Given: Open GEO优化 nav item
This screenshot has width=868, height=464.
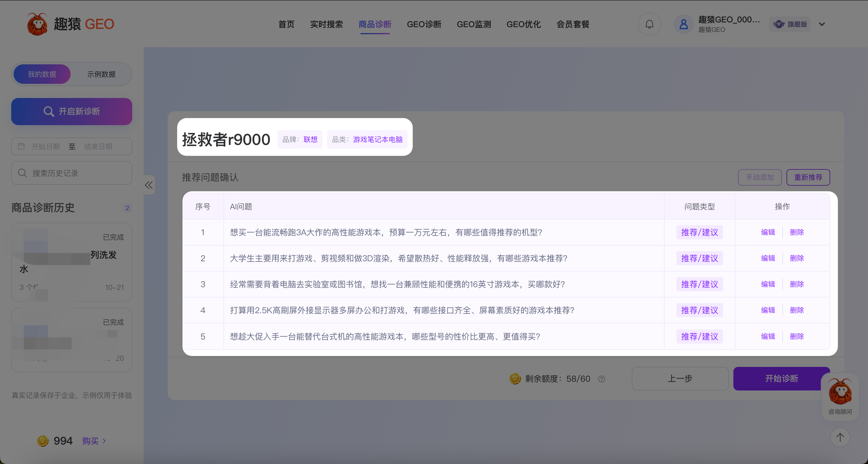Looking at the screenshot, I should point(524,24).
